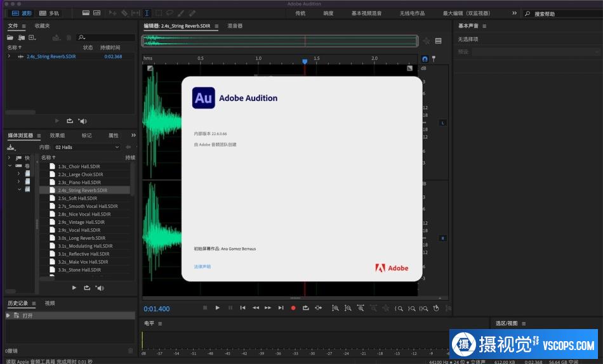Select the Paintbrush Selection tool
The width and height of the screenshot is (603, 364).
coord(181,13)
